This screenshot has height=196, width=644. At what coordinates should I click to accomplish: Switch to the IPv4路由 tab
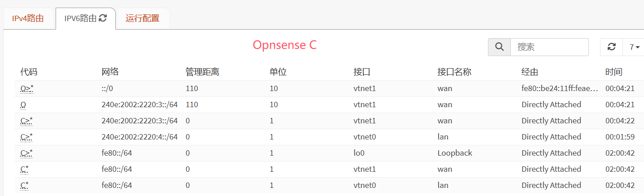tap(28, 18)
